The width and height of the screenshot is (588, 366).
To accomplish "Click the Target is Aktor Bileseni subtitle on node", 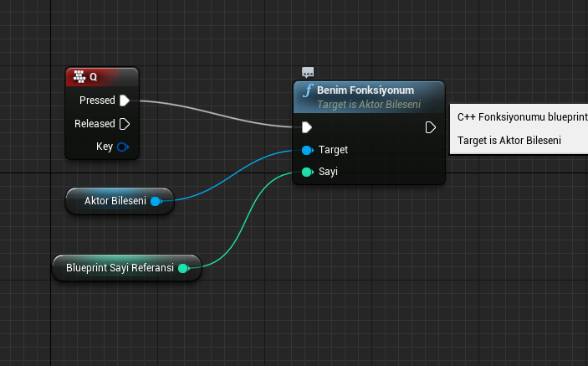I will 369,105.
